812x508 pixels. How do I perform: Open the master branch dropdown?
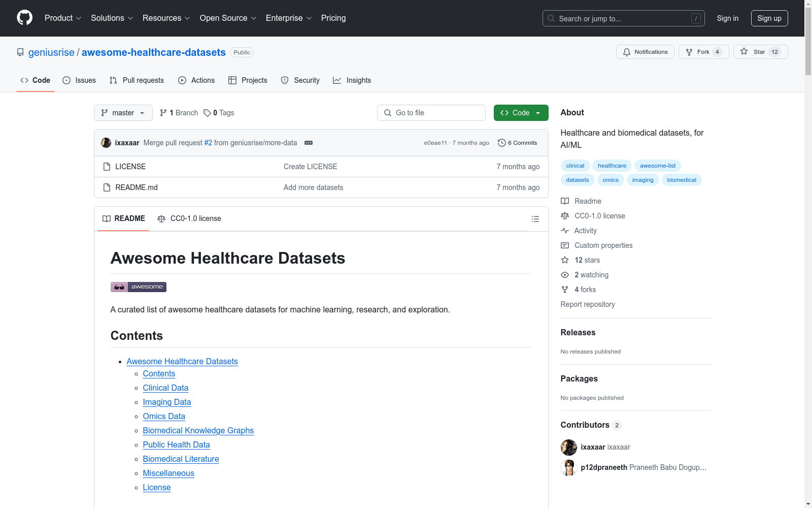[x=123, y=113]
